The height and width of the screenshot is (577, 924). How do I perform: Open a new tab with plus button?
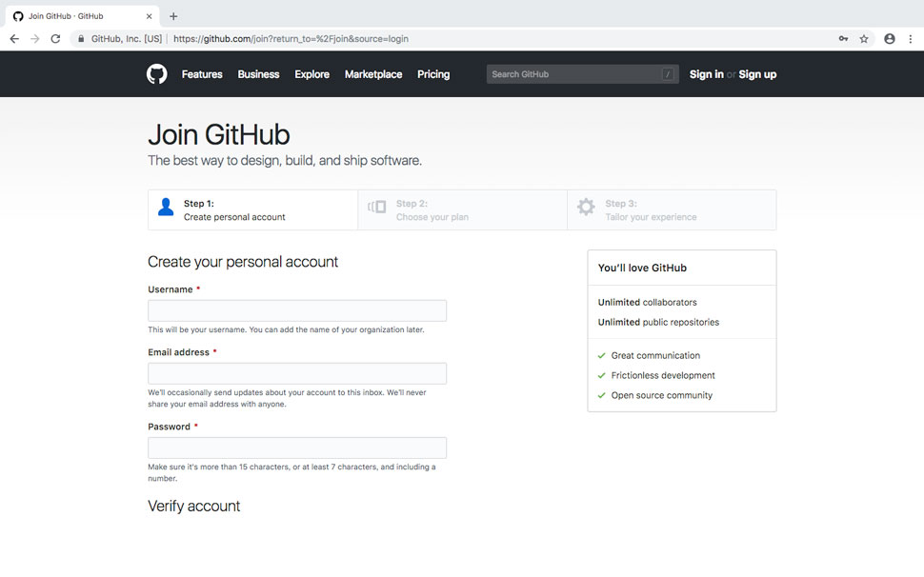tap(173, 16)
